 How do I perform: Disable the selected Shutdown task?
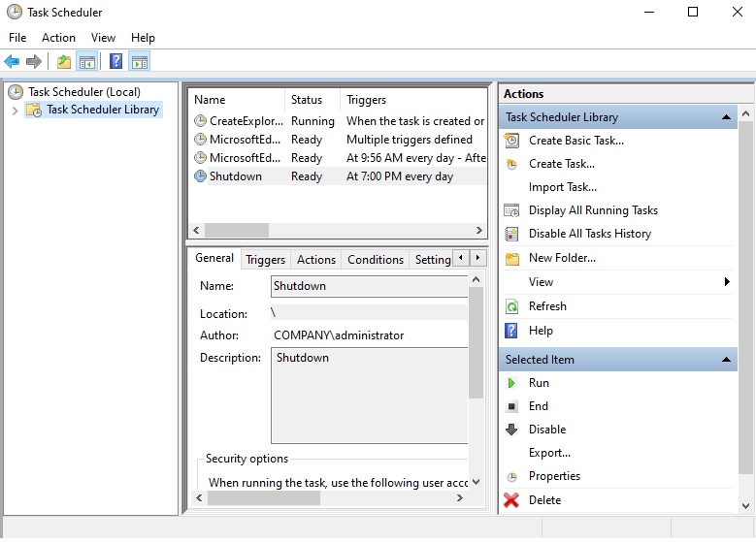pyautogui.click(x=546, y=430)
